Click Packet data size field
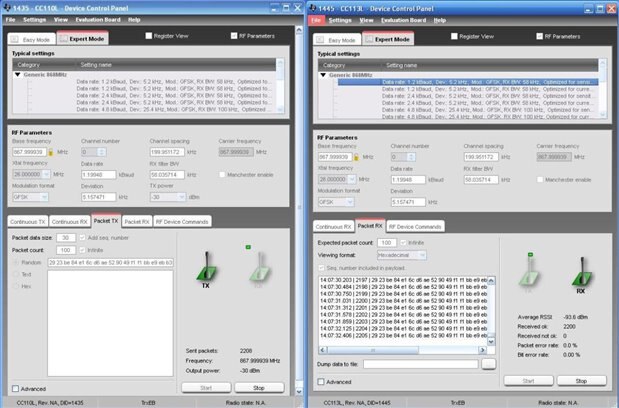 coord(66,238)
